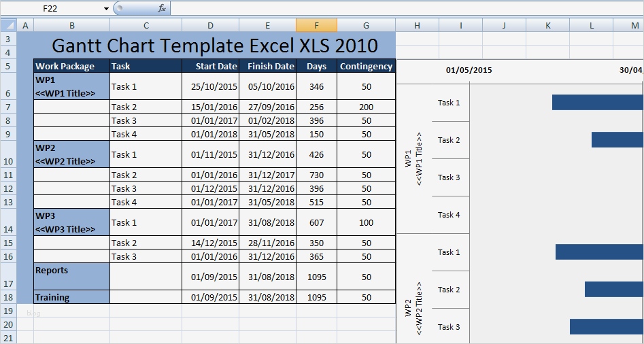Click the rotated WP1 Title chart label

click(x=413, y=158)
